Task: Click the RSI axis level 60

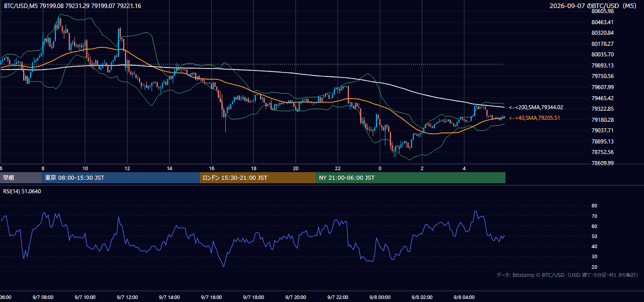Action: pyautogui.click(x=595, y=226)
